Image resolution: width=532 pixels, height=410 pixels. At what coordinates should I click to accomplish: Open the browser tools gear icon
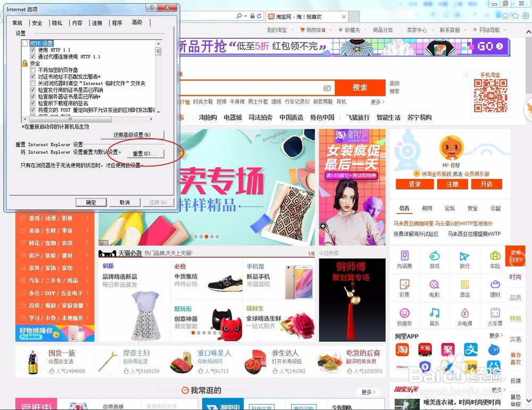point(526,16)
